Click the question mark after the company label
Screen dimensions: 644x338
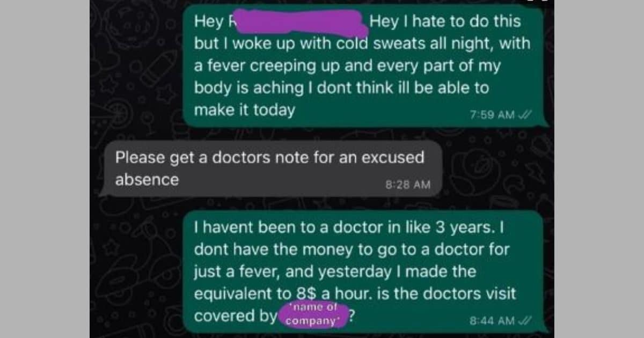point(352,315)
